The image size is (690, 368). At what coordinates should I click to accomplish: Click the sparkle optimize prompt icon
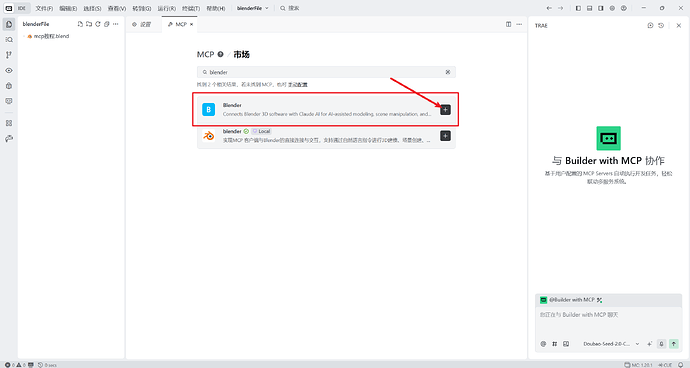[650, 344]
